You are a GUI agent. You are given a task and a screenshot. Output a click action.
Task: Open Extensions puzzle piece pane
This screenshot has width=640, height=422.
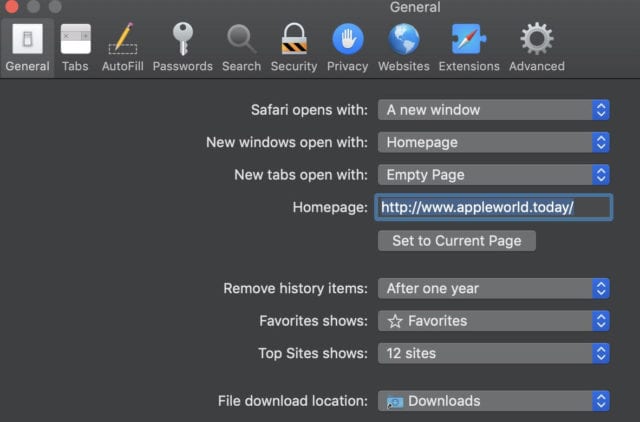pos(469,47)
